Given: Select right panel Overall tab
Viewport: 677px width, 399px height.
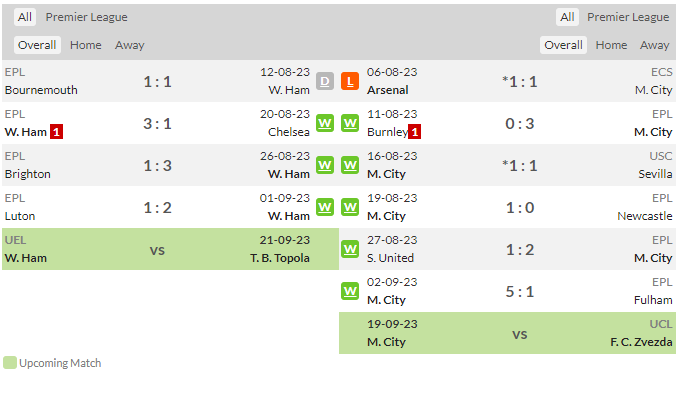Looking at the screenshot, I should [563, 45].
